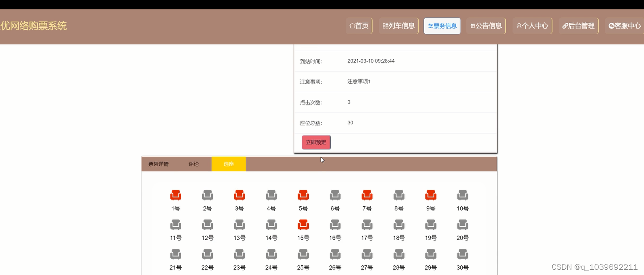Select red seat icon 1号

click(176, 195)
